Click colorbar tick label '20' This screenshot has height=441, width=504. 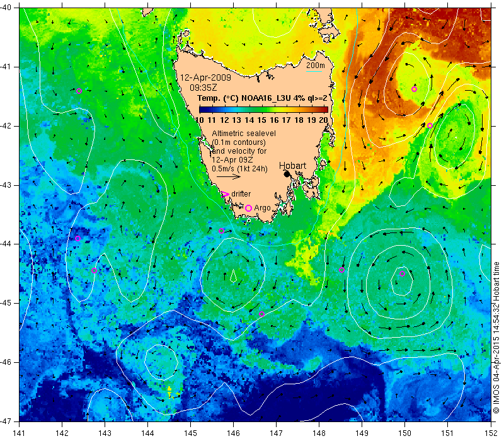(323, 120)
